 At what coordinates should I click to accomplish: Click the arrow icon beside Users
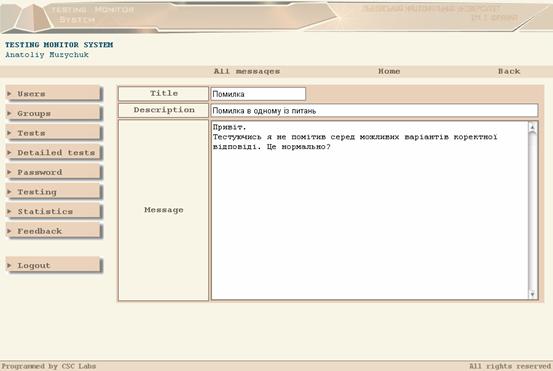click(x=10, y=94)
